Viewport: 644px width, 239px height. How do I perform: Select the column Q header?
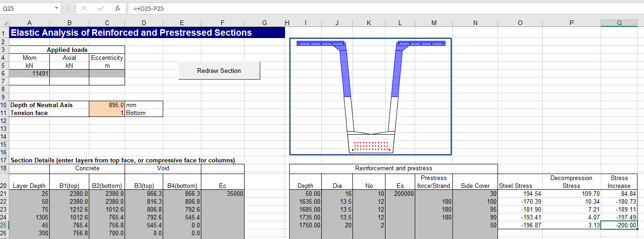tap(619, 23)
